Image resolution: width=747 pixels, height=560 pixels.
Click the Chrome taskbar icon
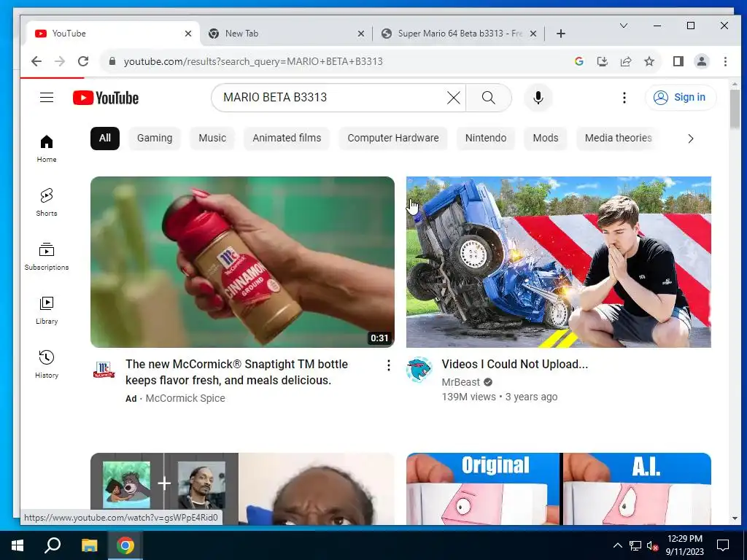pos(125,545)
